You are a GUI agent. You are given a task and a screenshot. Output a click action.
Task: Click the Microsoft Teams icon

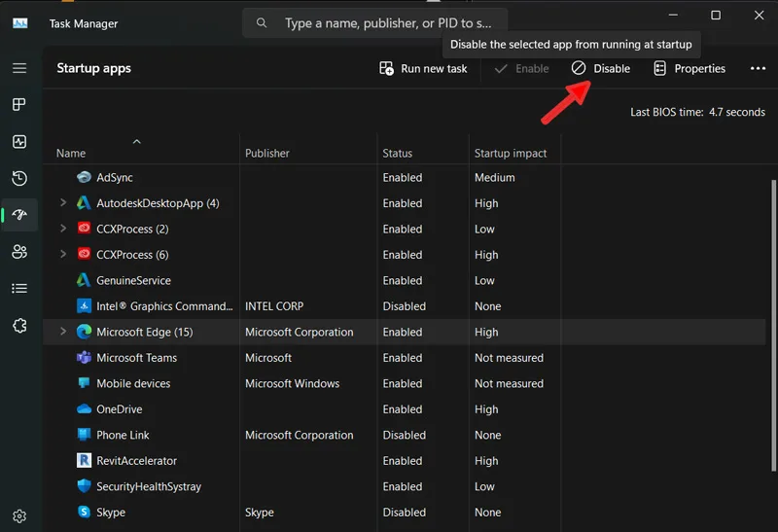pos(84,357)
